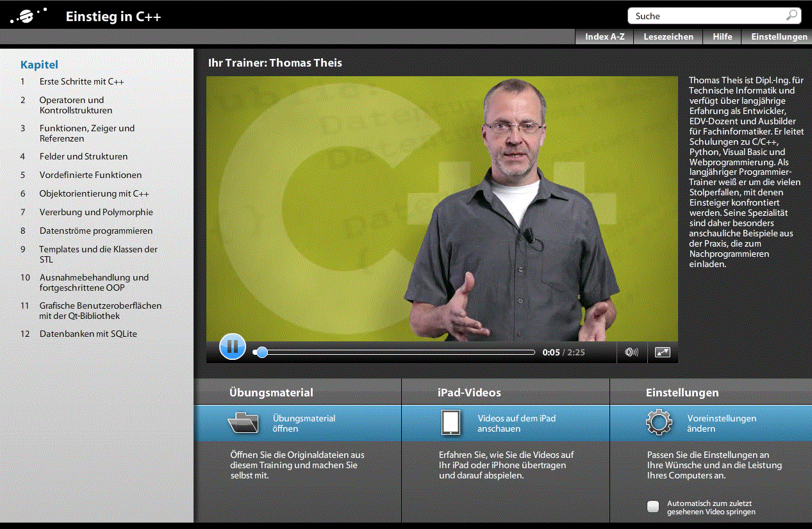Open Videos auf dem iPad anschauen
Image resolution: width=812 pixels, height=529 pixels.
[506, 423]
